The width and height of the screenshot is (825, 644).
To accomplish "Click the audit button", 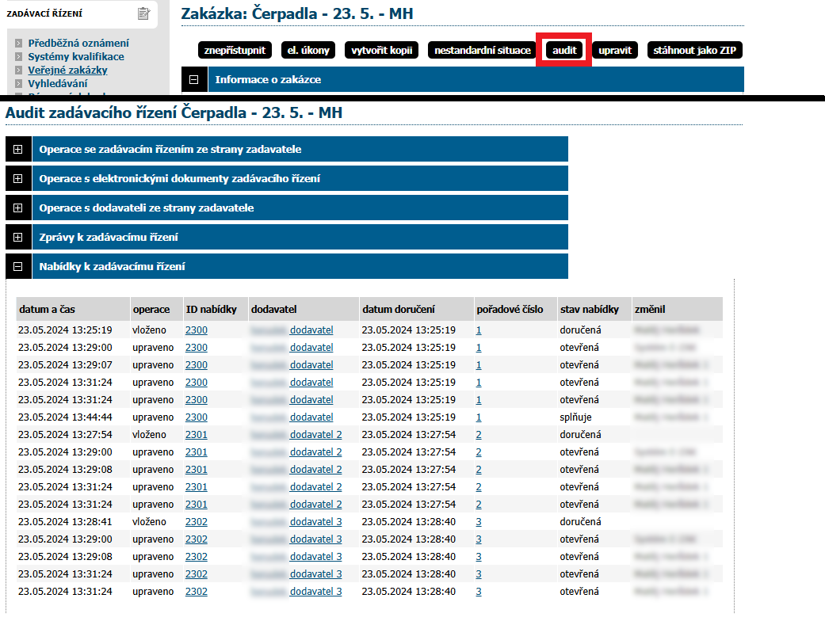I will click(x=563, y=51).
